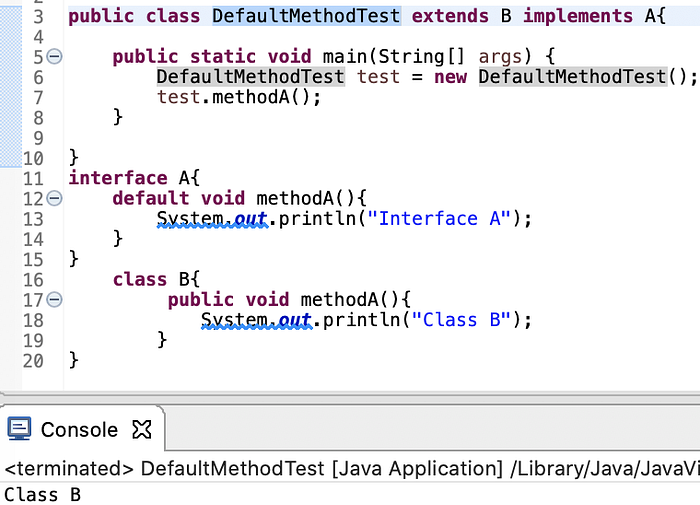Click 'class B{' declaration on line 16
The width and height of the screenshot is (700, 505).
tap(156, 280)
